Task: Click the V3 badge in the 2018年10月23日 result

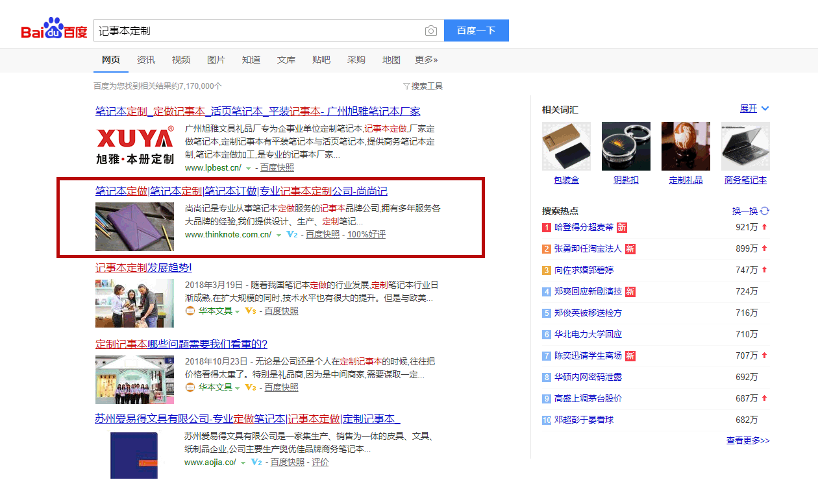Action: [x=250, y=388]
